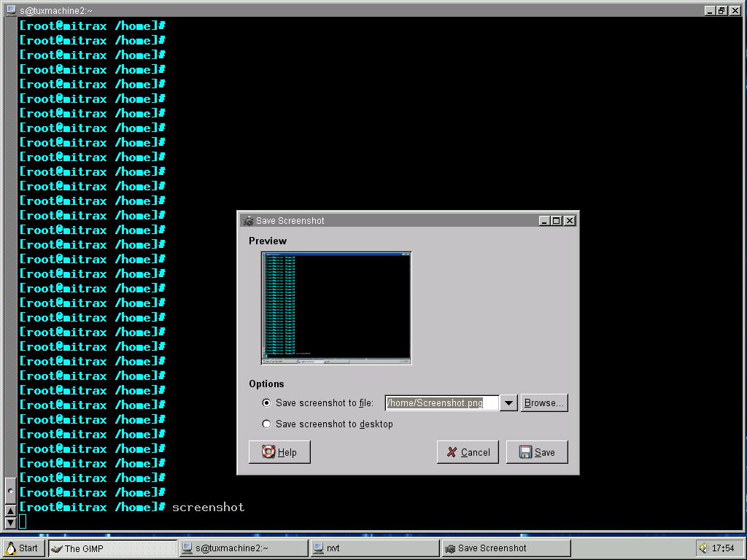Screen dimensions: 747x560
Task: Click the Browse... button
Action: [544, 402]
